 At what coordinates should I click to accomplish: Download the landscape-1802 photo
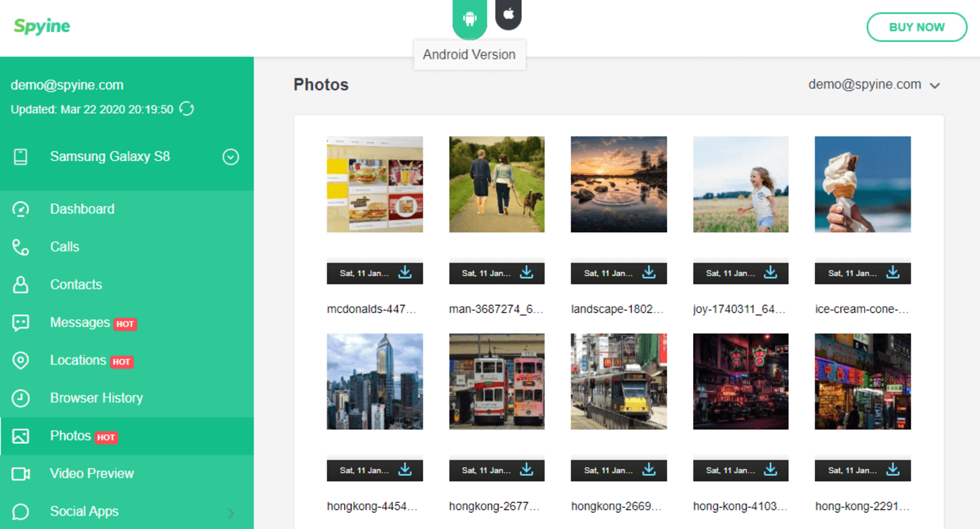(x=649, y=272)
